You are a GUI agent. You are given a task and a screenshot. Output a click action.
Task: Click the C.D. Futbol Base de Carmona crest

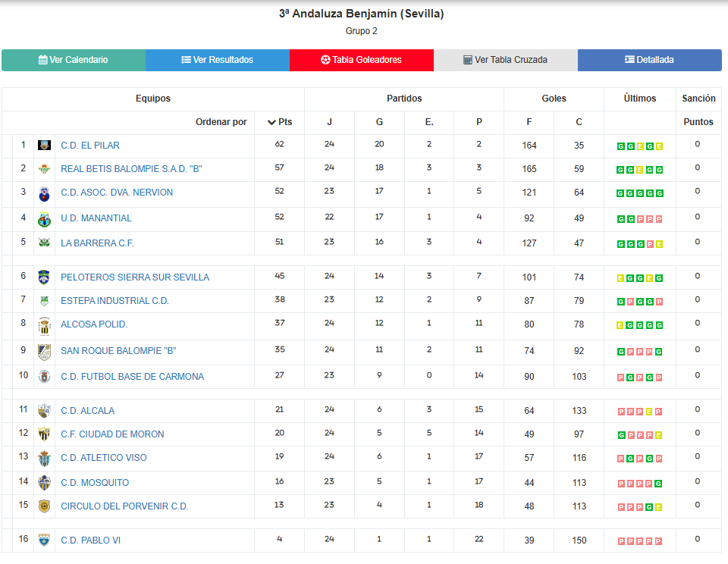click(x=44, y=377)
